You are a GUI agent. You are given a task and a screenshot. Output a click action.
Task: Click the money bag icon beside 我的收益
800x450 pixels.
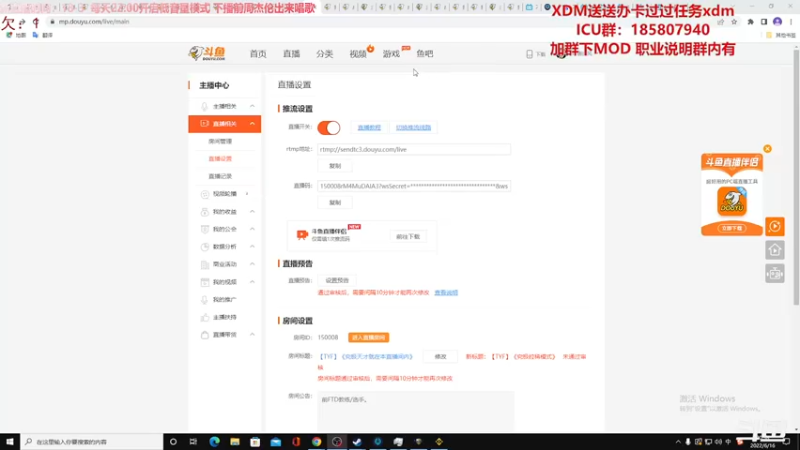(205, 211)
